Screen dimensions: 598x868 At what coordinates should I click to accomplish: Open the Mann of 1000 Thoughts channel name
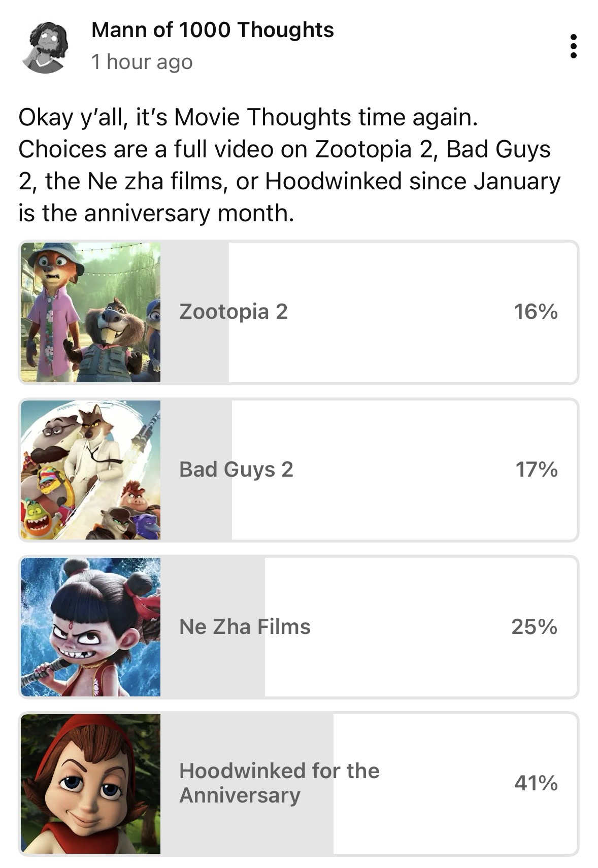213,30
